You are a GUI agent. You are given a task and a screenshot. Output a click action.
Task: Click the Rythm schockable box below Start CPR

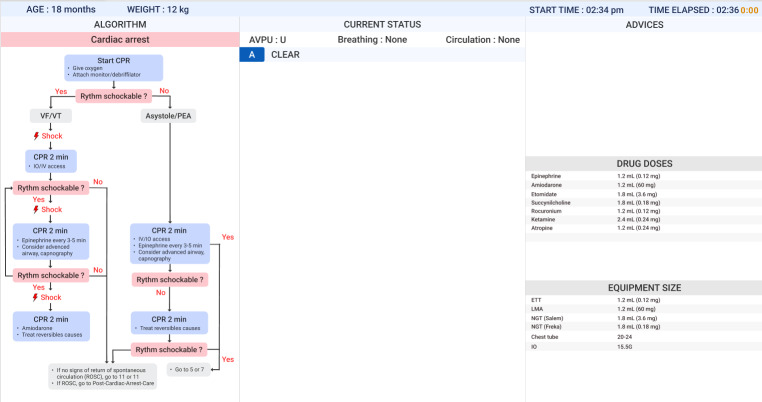tap(114, 96)
